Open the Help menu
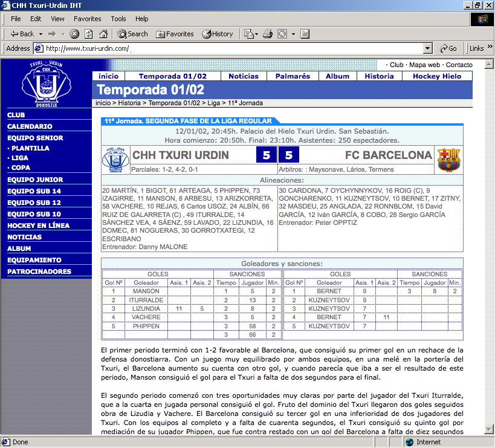 click(x=142, y=19)
